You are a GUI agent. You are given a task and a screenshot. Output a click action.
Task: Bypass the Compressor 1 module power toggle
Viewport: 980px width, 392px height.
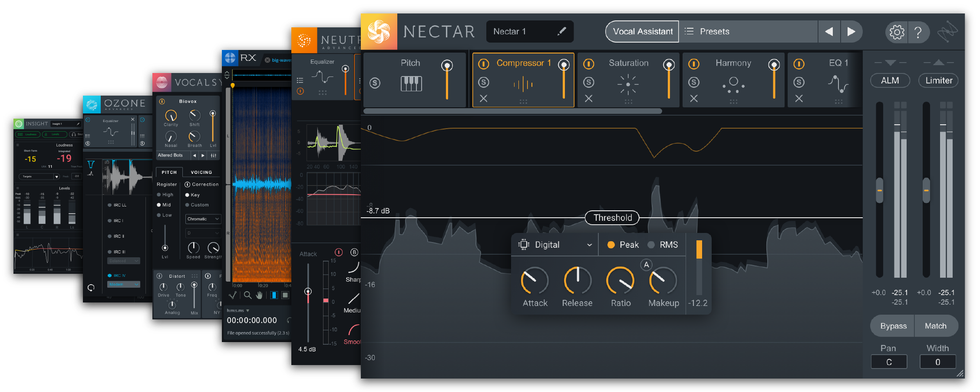(484, 64)
